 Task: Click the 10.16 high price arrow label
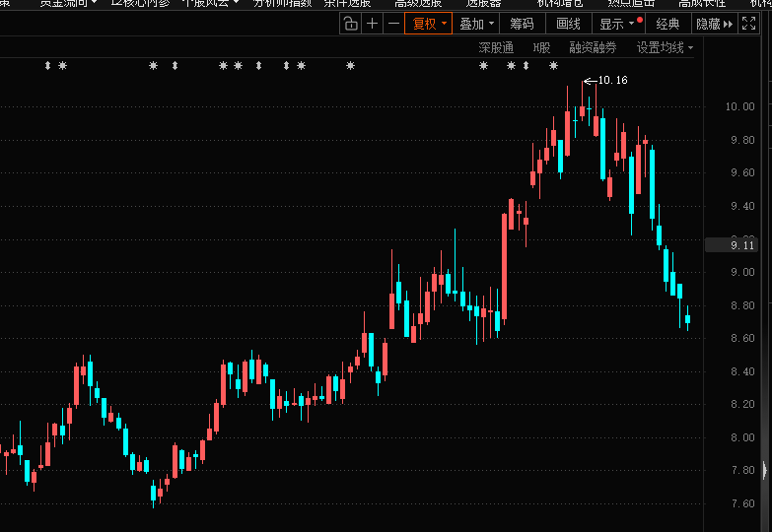pyautogui.click(x=605, y=80)
